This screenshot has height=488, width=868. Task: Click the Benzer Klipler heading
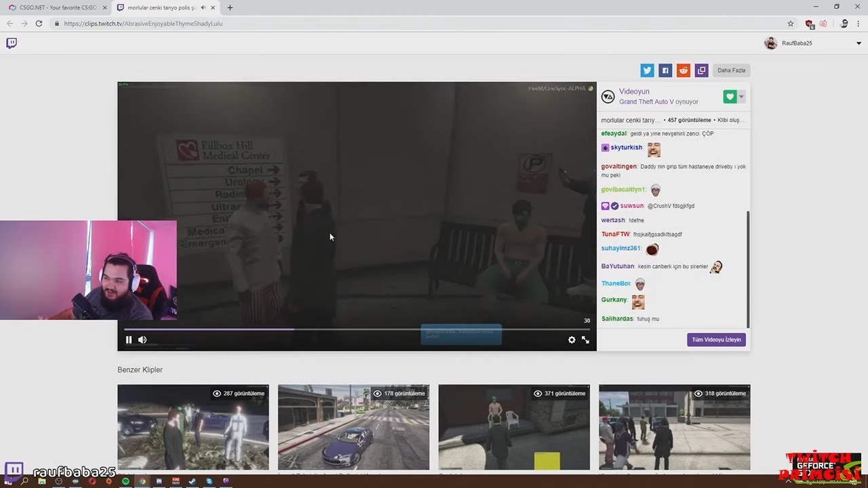pos(140,370)
